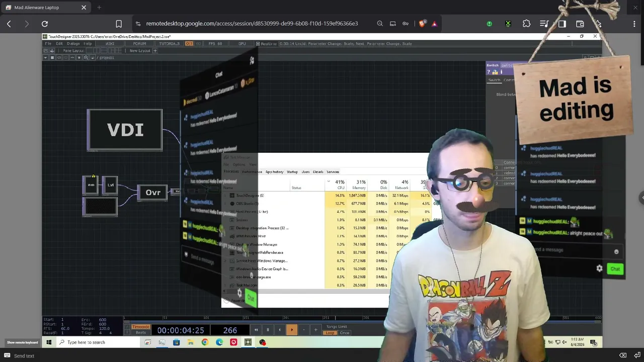Open a new browser tab
The width and height of the screenshot is (644, 362).
point(99,8)
